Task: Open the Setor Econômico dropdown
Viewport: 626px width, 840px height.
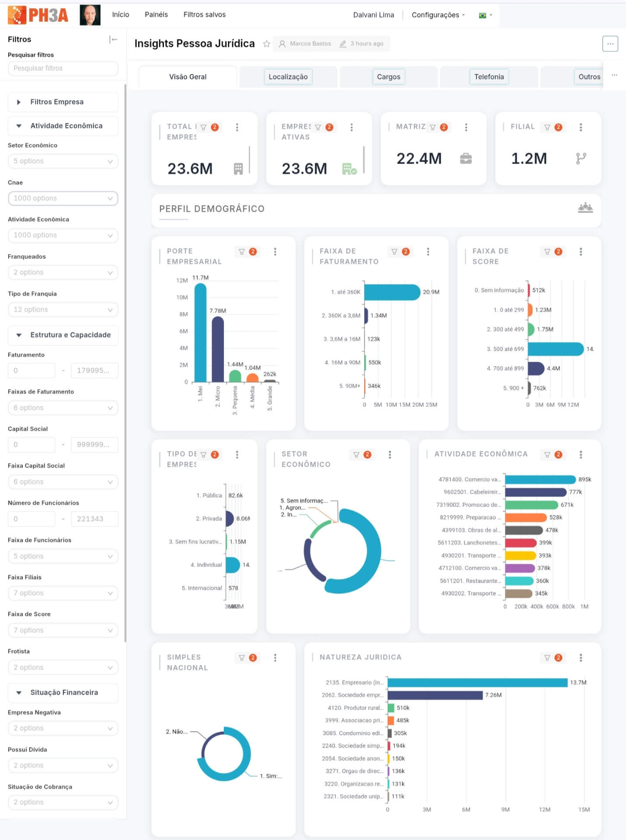Action: [x=63, y=161]
